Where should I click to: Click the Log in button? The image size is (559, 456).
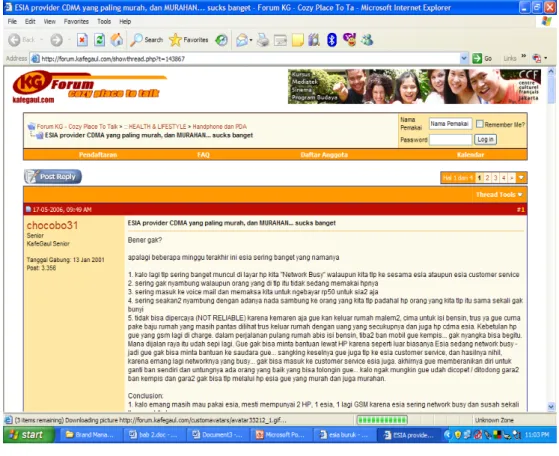(x=485, y=139)
